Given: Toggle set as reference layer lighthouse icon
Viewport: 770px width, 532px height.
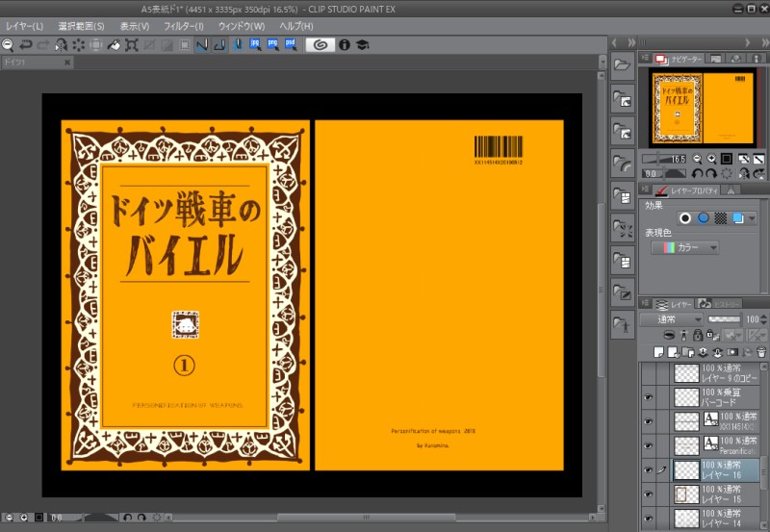Looking at the screenshot, I should (683, 335).
